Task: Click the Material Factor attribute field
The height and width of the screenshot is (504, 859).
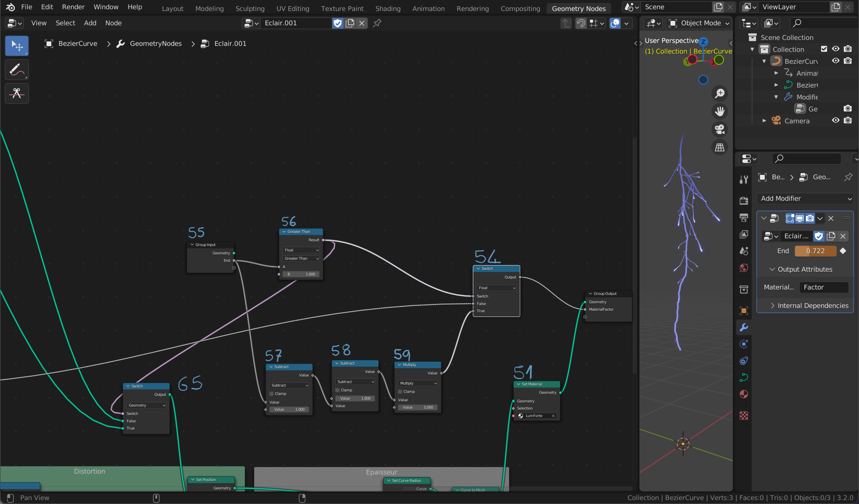Action: 823,287
